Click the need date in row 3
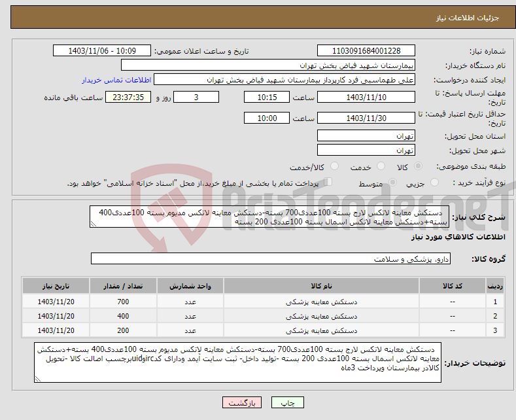This screenshot has width=516, height=420. 56,330
